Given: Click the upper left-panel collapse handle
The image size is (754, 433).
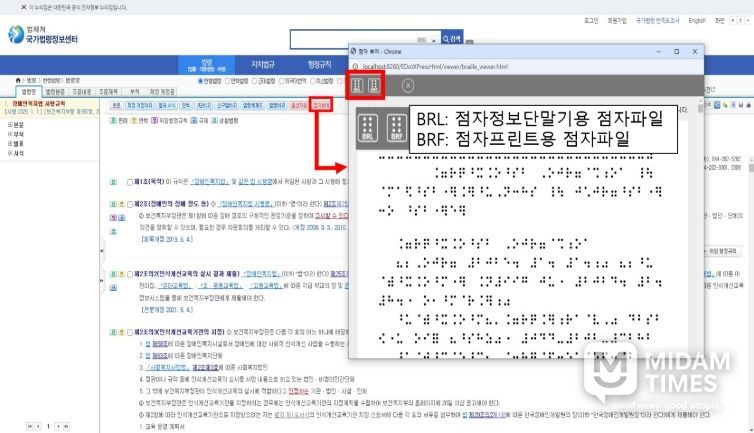Looking at the screenshot, I should (x=101, y=251).
